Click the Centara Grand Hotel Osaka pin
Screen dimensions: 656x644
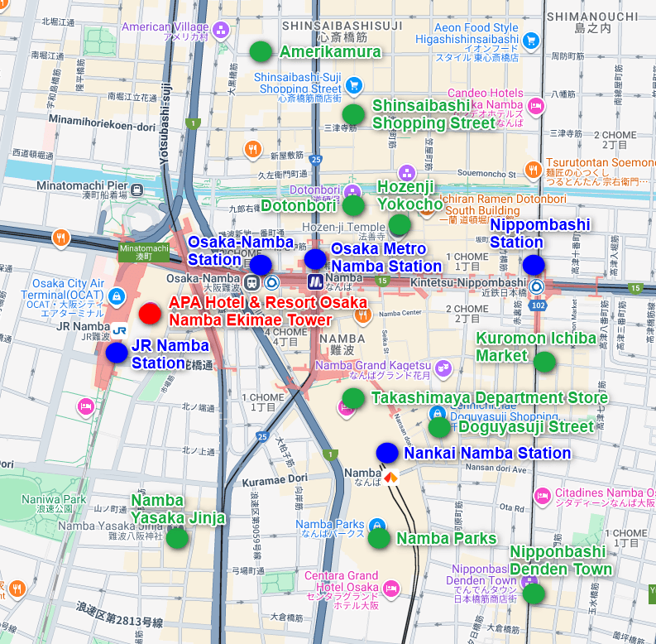coord(391,589)
